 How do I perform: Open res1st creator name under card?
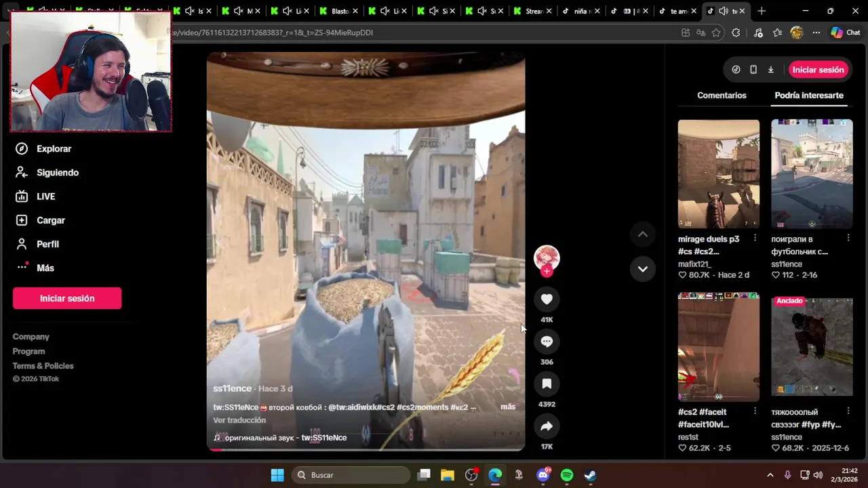tap(688, 437)
